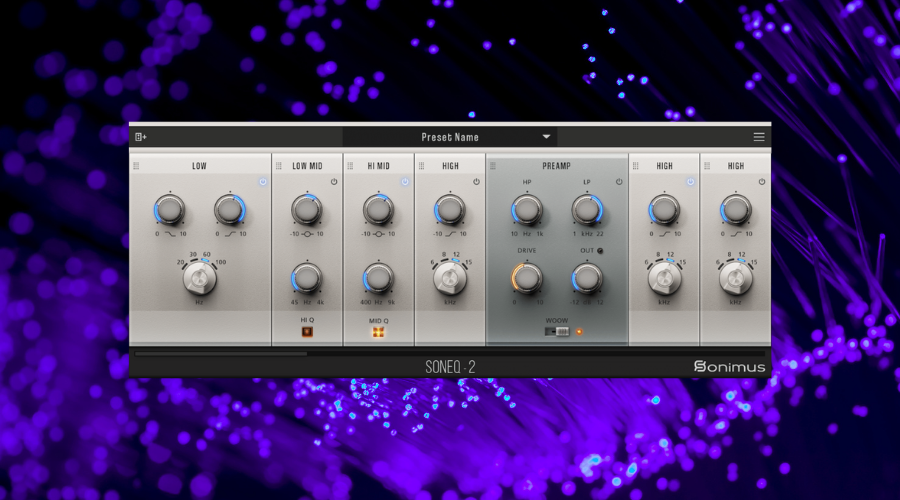
Task: Toggle power on the HI MID module
Action: [405, 182]
